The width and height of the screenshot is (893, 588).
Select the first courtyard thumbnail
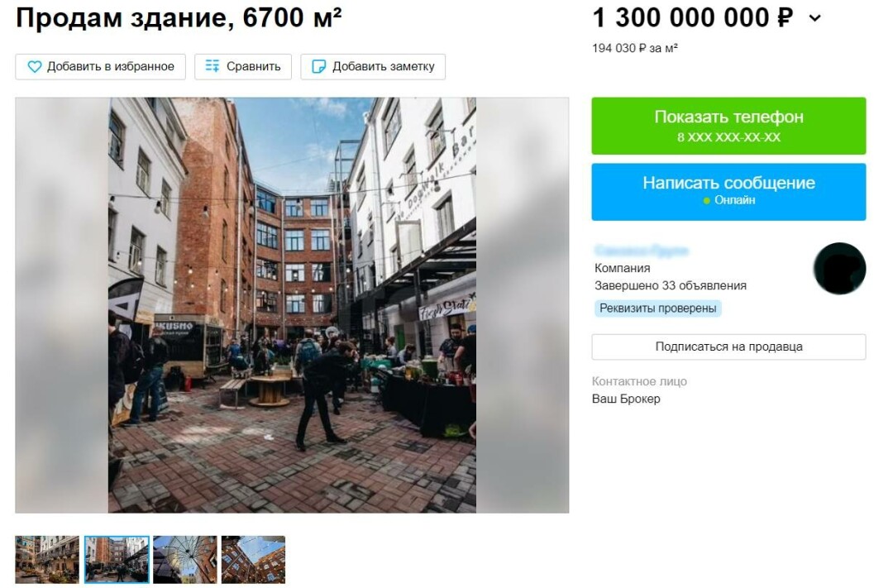(47, 560)
